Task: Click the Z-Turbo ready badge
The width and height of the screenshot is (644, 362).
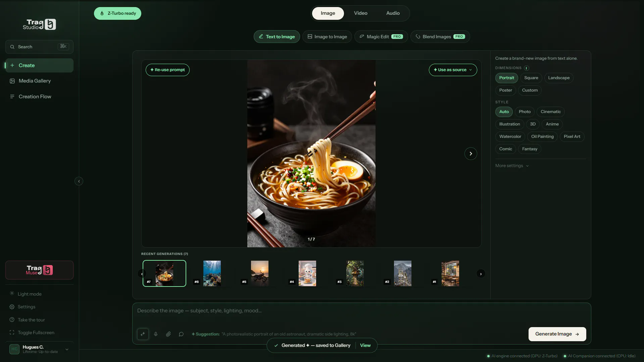Action: coord(117,13)
